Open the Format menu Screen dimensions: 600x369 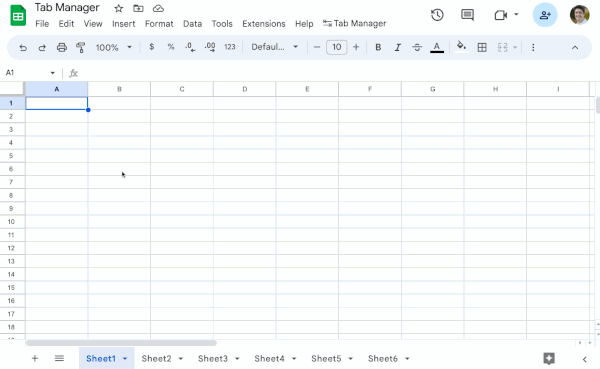click(159, 24)
